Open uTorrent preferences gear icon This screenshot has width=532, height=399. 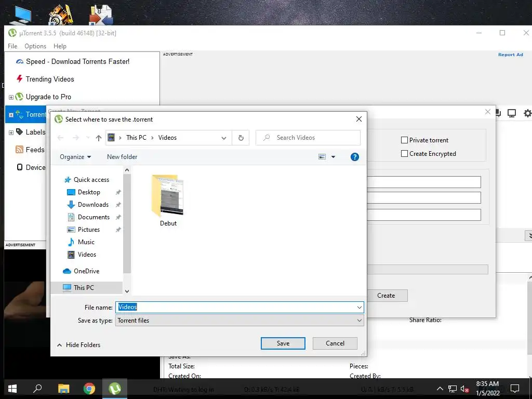point(528,113)
